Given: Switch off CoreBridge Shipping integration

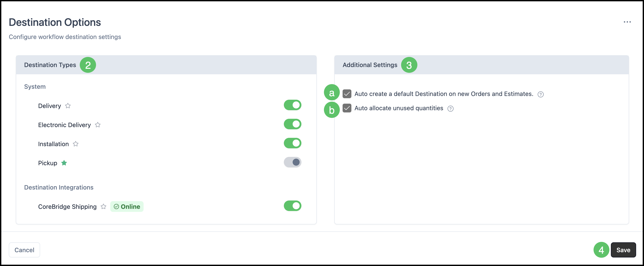Looking at the screenshot, I should click(292, 206).
